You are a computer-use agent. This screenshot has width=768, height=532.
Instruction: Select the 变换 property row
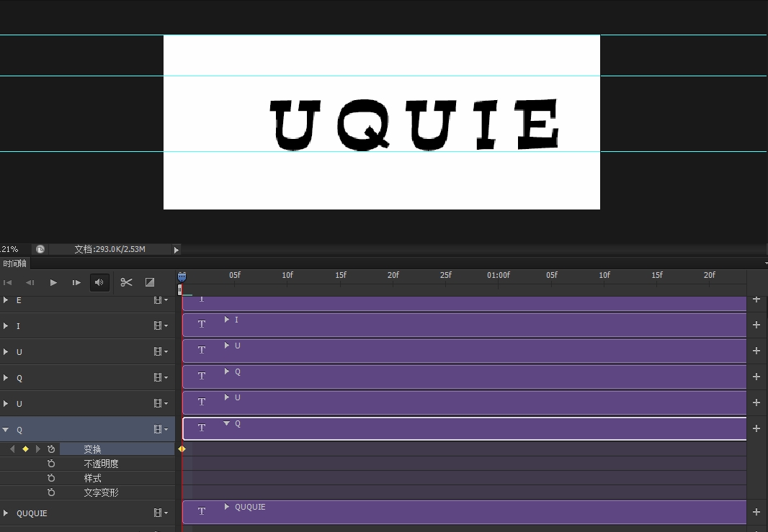click(92, 449)
